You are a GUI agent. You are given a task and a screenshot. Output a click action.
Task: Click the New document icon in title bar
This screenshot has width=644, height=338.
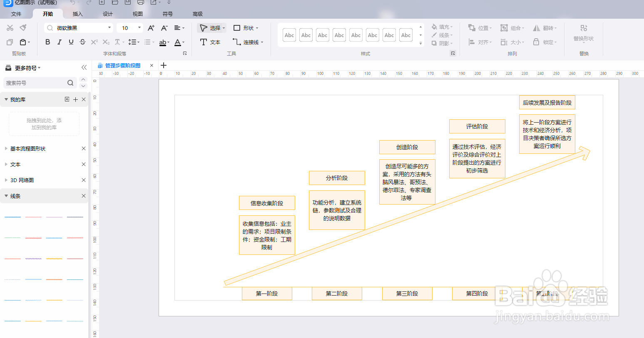(x=102, y=2)
